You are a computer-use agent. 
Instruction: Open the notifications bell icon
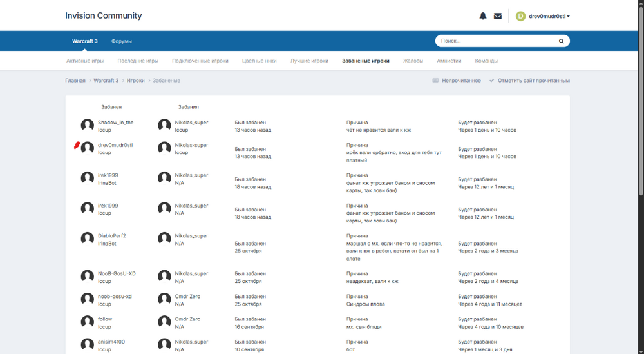click(x=482, y=16)
